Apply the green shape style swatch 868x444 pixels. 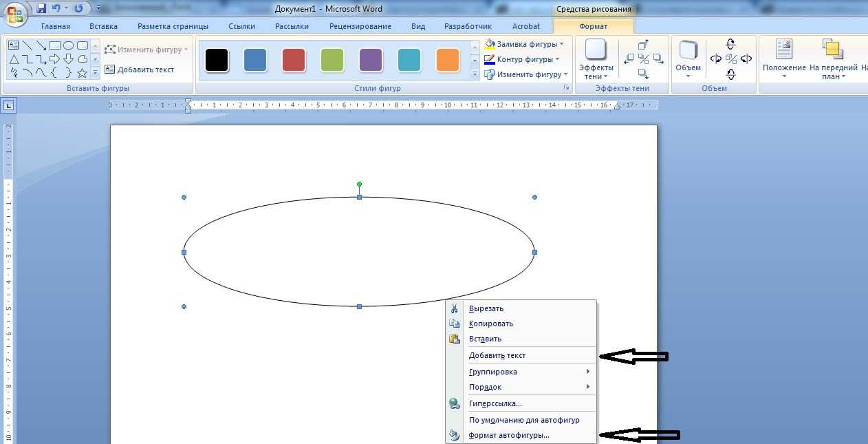[332, 60]
